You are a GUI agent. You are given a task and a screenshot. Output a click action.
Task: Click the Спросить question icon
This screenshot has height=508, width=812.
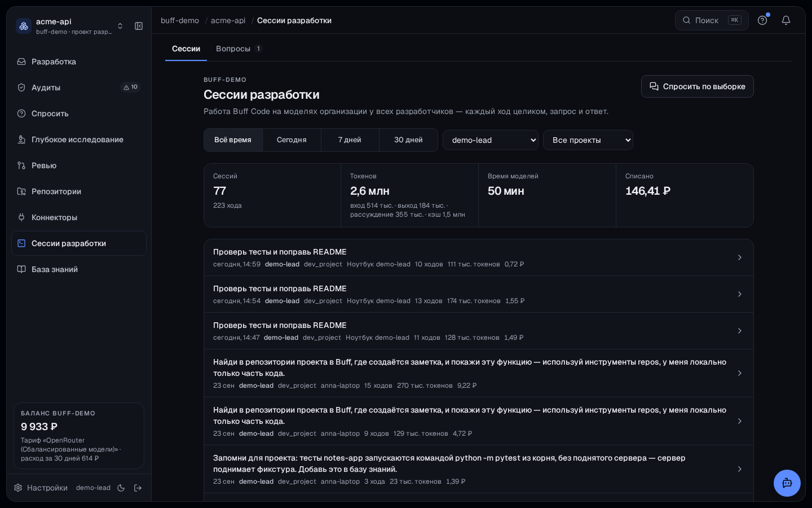tap(21, 113)
